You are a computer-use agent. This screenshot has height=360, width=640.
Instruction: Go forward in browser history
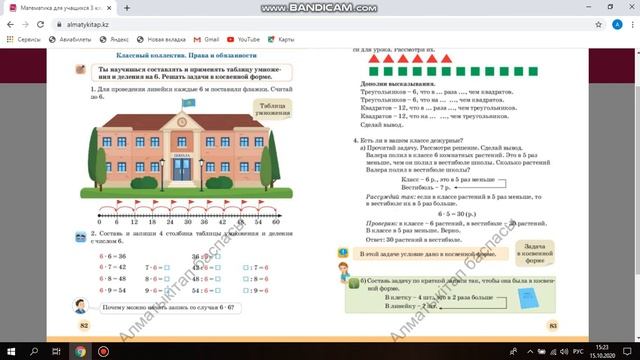click(x=25, y=24)
